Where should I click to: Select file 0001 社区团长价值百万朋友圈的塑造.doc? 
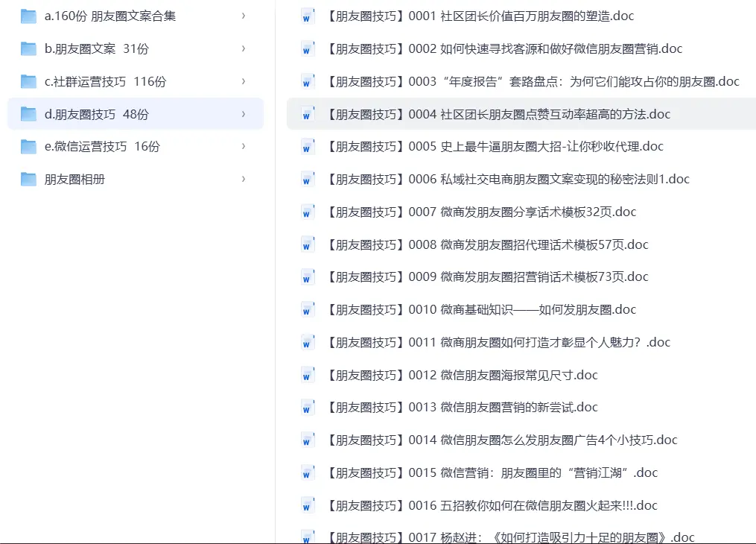pos(521,16)
